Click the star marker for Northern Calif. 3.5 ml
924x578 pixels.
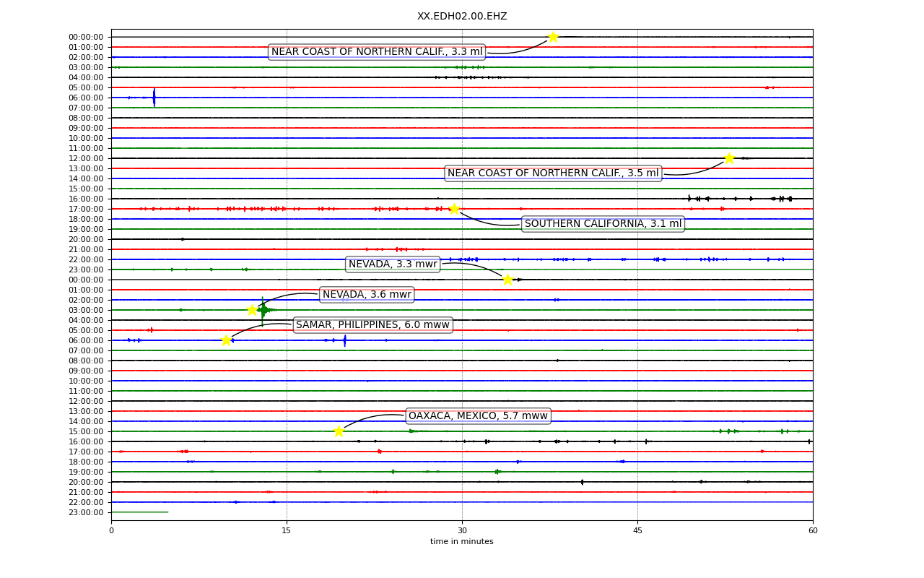[x=729, y=158]
